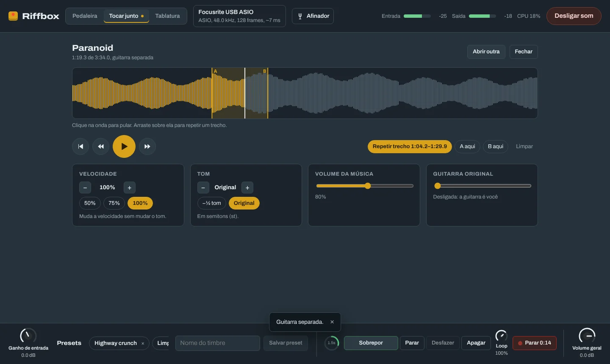Click the Desligar som button
Screen dimensions: 610x364
click(574, 16)
